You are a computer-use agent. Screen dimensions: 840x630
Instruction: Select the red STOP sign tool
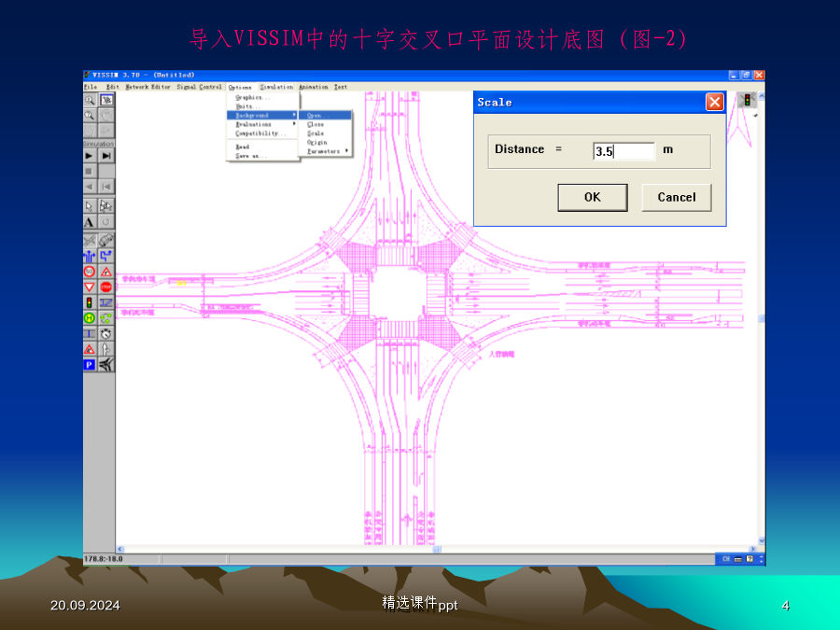tap(106, 287)
